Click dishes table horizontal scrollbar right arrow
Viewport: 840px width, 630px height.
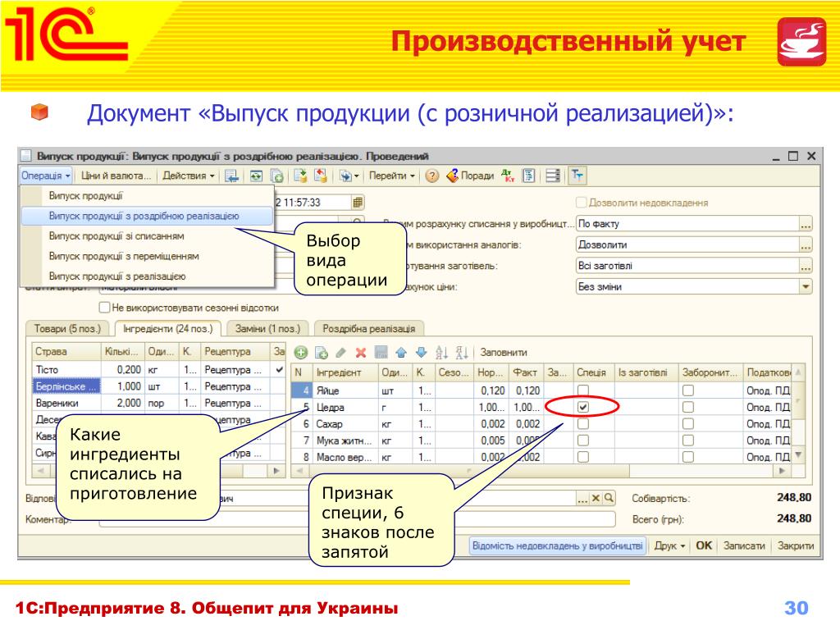point(276,471)
